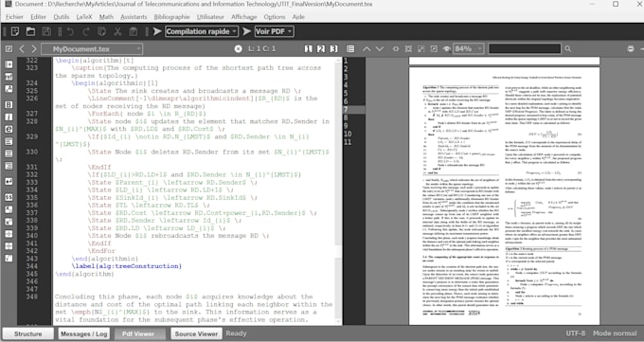
Task: Insert emphasized text with e sidebar icon
Action: (x=9, y=129)
